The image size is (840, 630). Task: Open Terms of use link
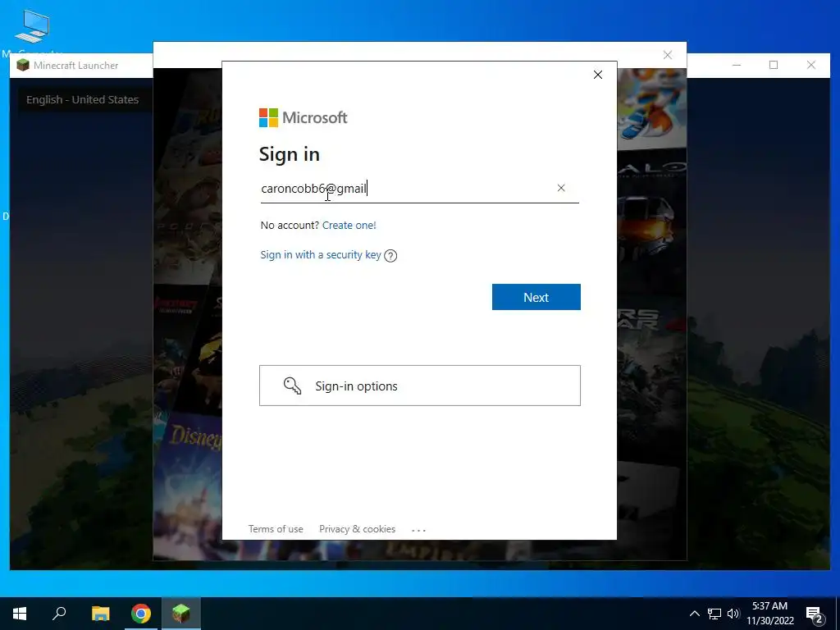[x=276, y=529]
